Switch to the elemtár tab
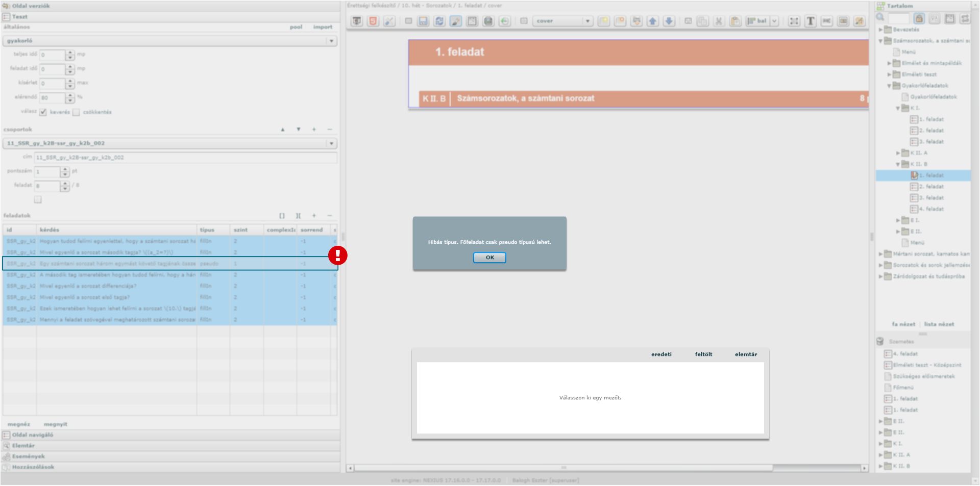Image resolution: width=980 pixels, height=486 pixels. [x=746, y=354]
